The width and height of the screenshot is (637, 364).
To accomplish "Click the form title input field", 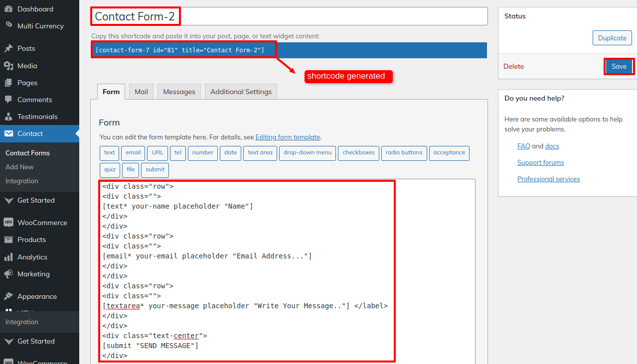I will point(329,16).
